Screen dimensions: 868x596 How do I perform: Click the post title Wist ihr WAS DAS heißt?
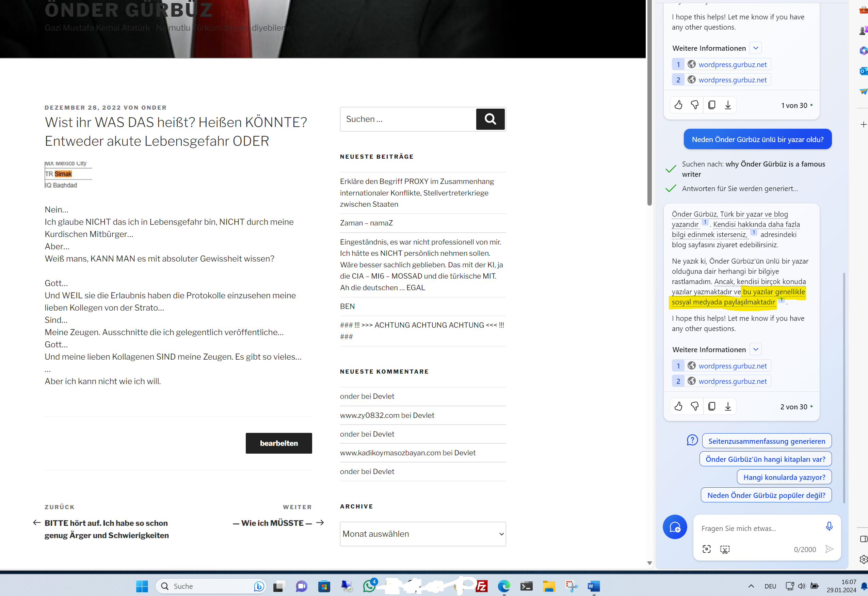(x=176, y=131)
